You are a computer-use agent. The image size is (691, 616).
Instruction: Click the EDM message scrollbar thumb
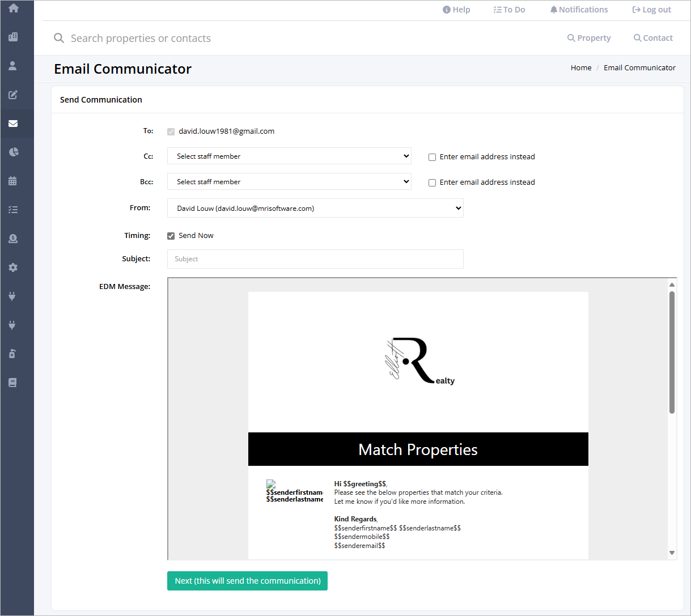click(672, 352)
